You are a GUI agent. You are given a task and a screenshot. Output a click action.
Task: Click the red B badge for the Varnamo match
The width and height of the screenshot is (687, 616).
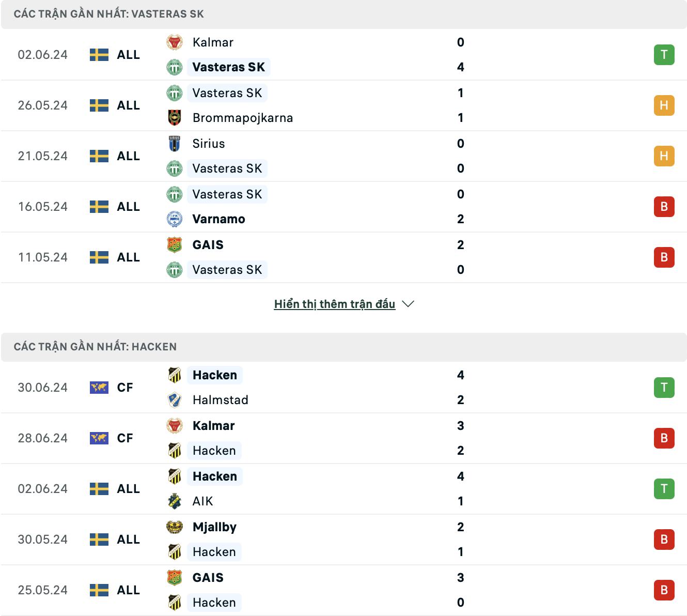coord(664,207)
